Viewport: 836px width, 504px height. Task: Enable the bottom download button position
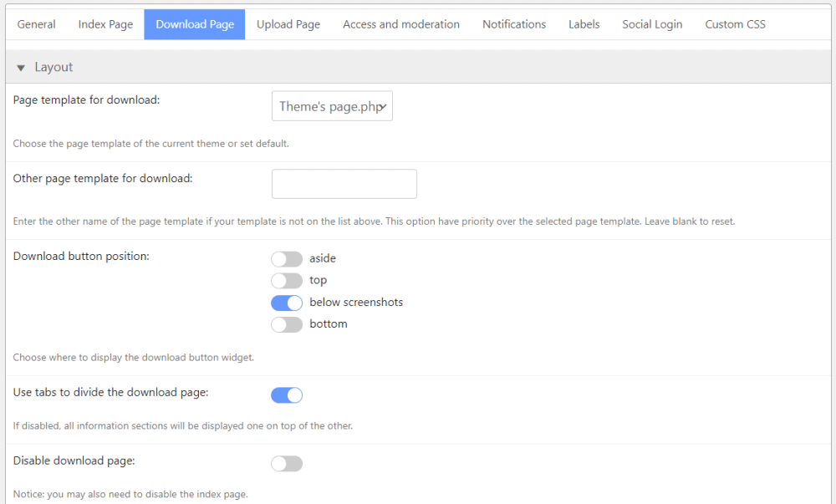coord(287,324)
